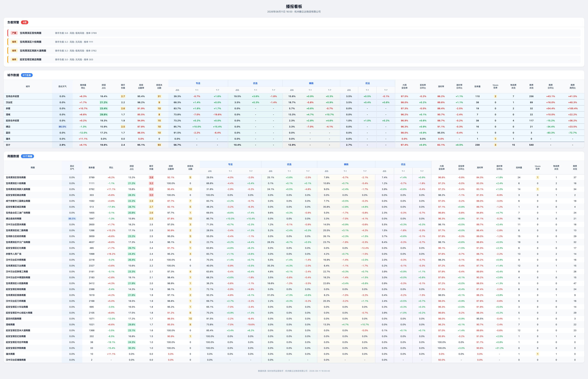Select the 宝鸡渭滨区开元广场商圈 row

[x=294, y=242]
